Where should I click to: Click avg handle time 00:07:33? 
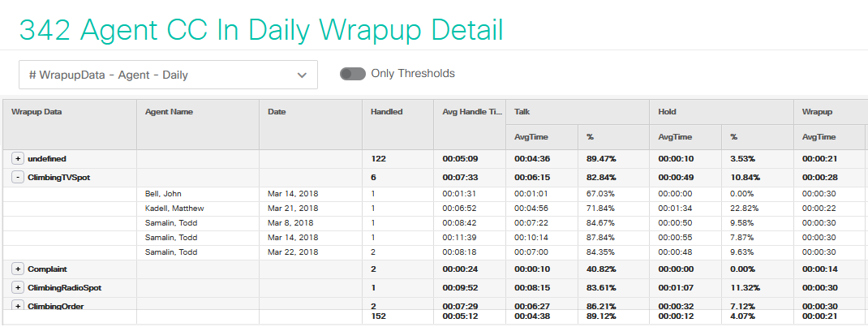[460, 178]
